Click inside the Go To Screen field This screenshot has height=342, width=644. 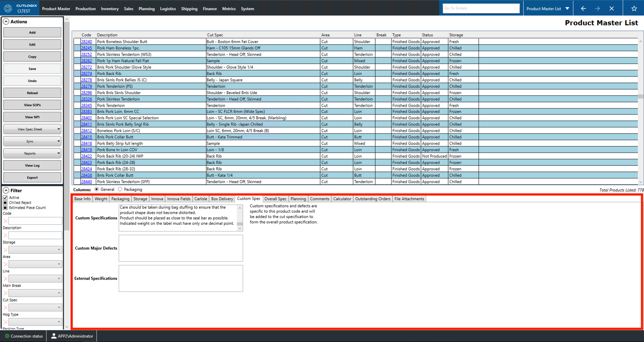pos(481,8)
